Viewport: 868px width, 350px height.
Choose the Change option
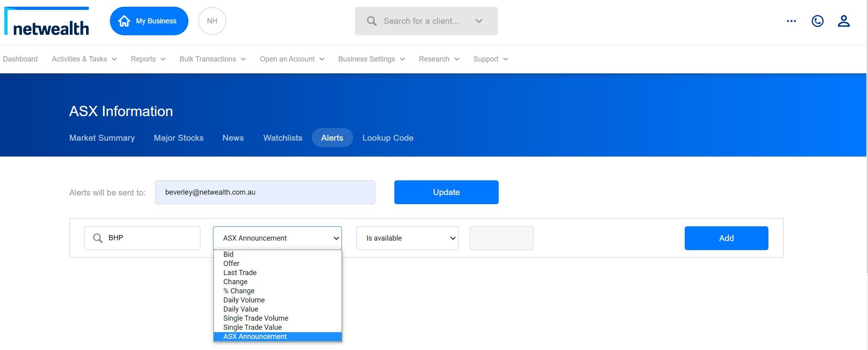coord(278,282)
